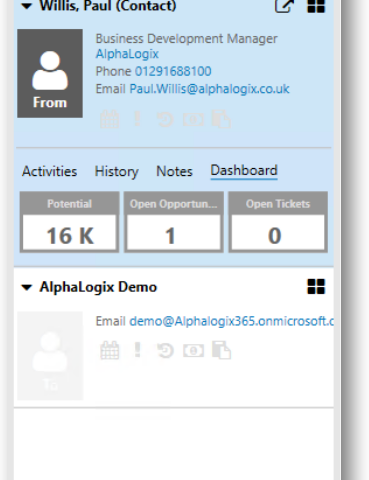
Task: Click calendar icon under Paul Willis details
Action: click(110, 119)
